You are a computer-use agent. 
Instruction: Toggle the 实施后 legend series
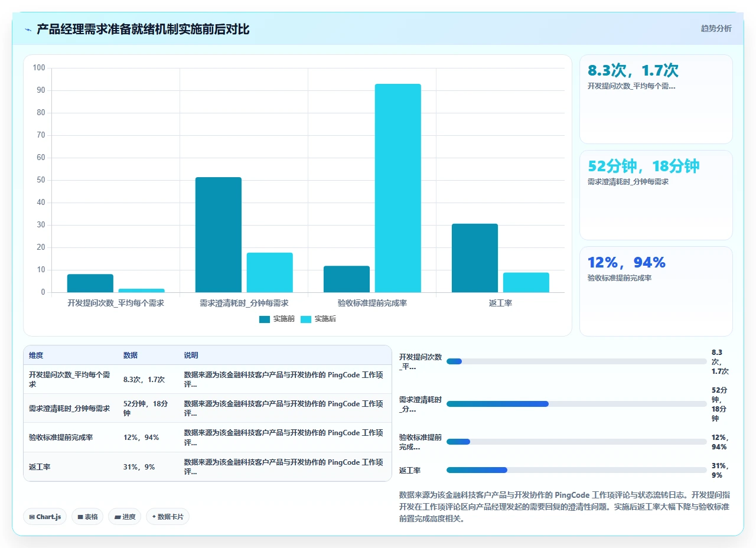[318, 319]
